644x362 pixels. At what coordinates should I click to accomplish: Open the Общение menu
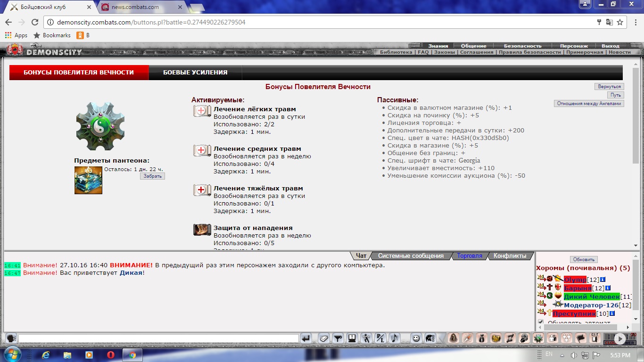473,46
